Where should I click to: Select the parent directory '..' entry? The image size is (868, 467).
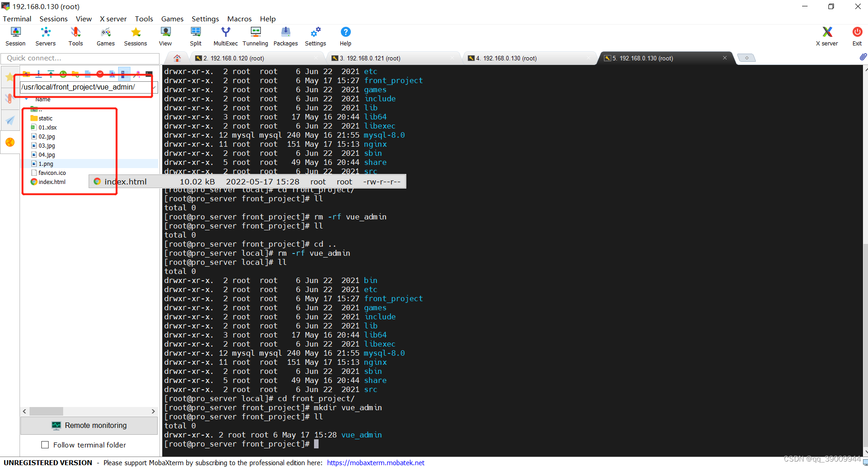click(x=36, y=109)
